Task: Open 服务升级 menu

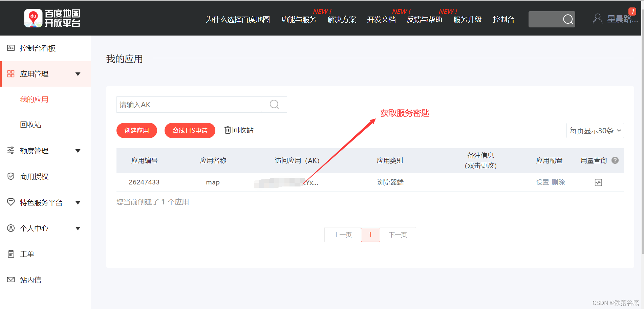Action: click(467, 20)
